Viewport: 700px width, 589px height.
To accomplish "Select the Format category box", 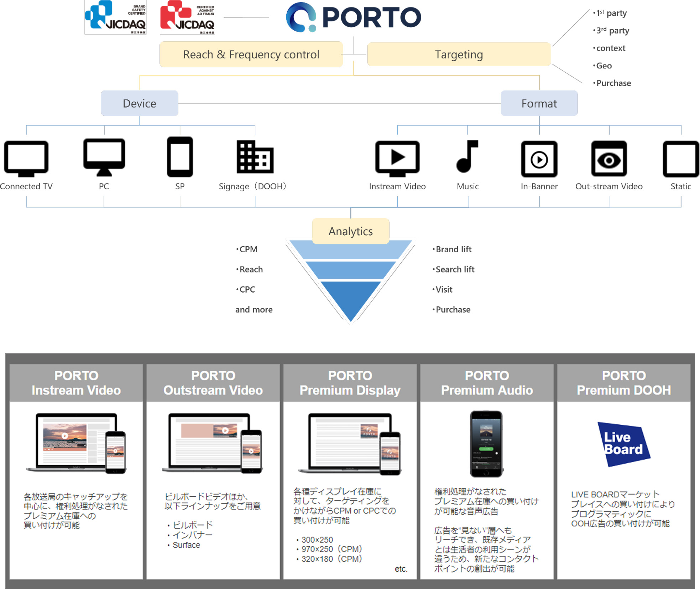I will [x=539, y=103].
